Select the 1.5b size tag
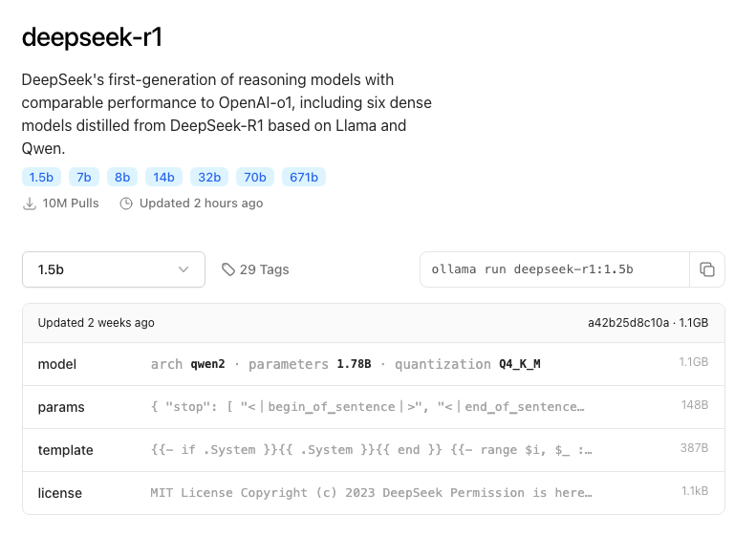This screenshot has height=558, width=756. click(41, 177)
